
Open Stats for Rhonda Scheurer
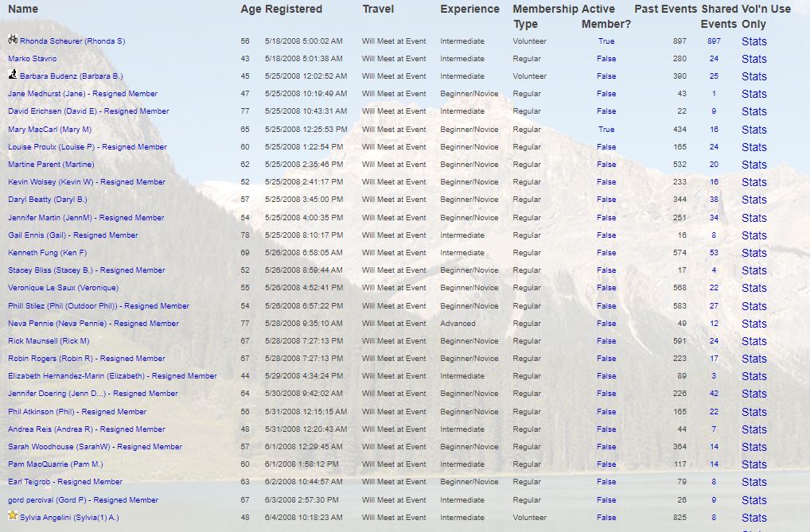pos(754,41)
